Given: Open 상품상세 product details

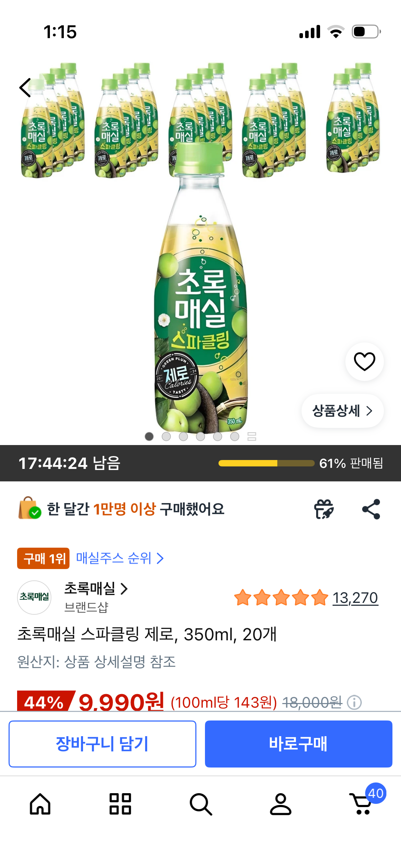Looking at the screenshot, I should coord(343,411).
